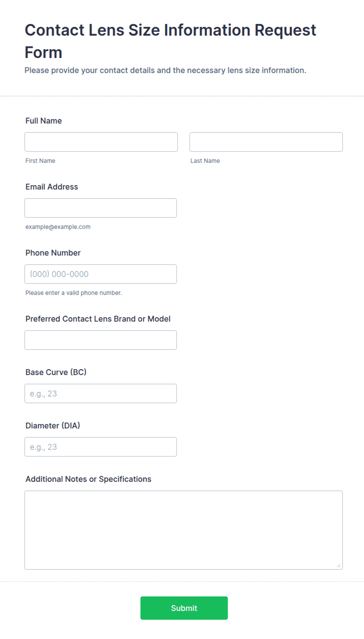Image resolution: width=364 pixels, height=639 pixels.
Task: Select the Base Curve (BC) input
Action: [x=101, y=394]
